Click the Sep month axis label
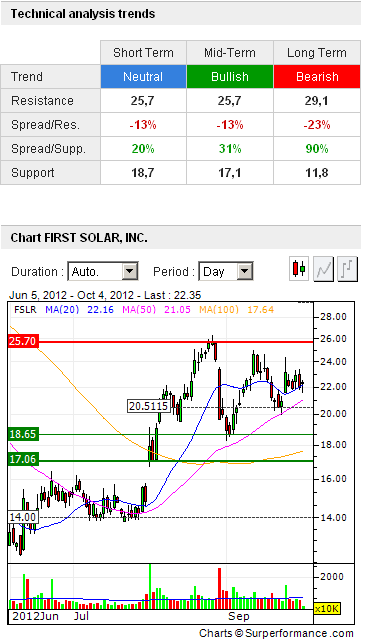The height and width of the screenshot is (641, 370). point(238,616)
